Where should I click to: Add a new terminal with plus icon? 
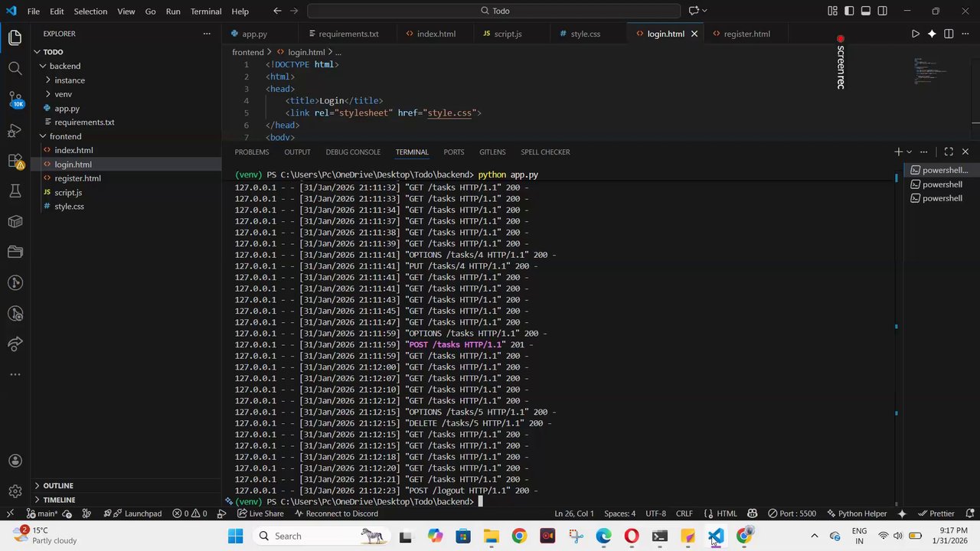[x=898, y=152]
